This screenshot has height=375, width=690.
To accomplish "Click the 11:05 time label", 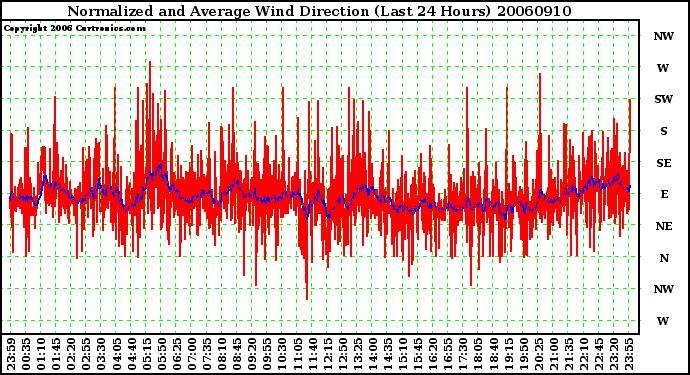I will tap(297, 354).
